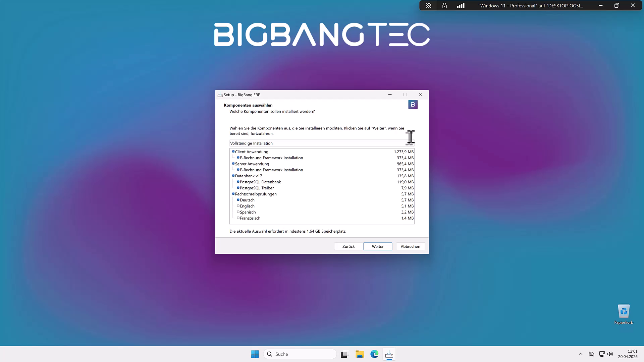This screenshot has height=362, width=644.
Task: Toggle the Rechtschreibprüfungen checkbox
Action: click(x=233, y=194)
